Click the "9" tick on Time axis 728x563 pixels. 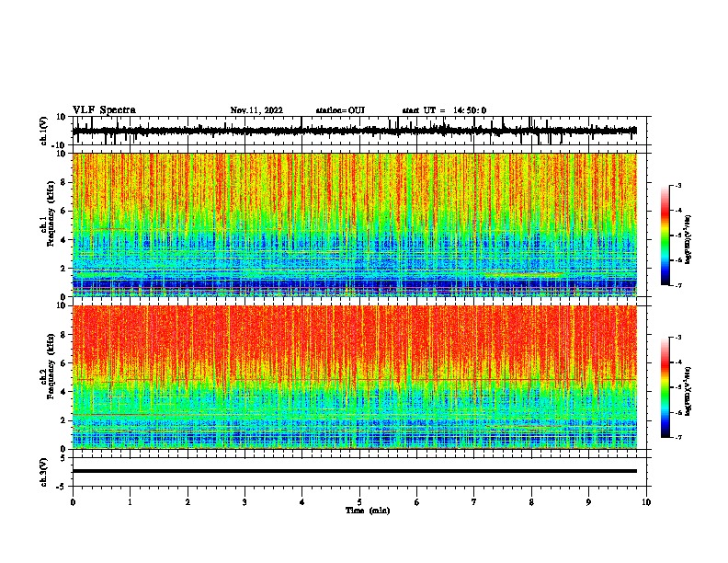pos(588,502)
